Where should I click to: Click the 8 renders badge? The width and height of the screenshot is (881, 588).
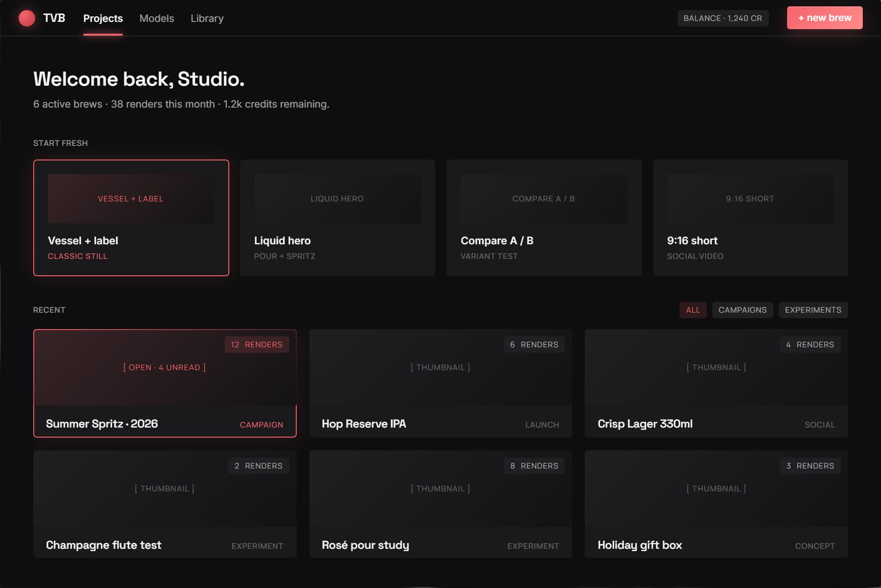coord(534,466)
